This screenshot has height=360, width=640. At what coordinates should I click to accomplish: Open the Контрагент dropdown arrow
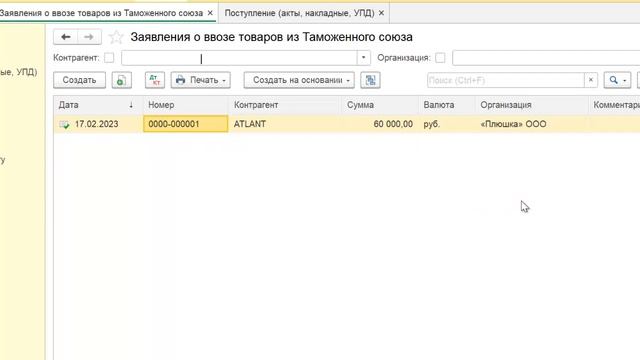(x=363, y=58)
